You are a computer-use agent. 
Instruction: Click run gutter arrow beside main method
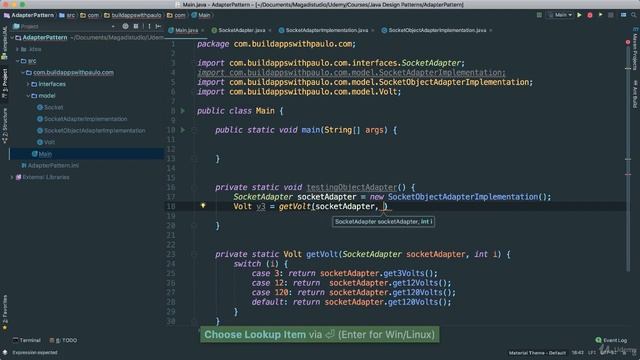pyautogui.click(x=182, y=130)
